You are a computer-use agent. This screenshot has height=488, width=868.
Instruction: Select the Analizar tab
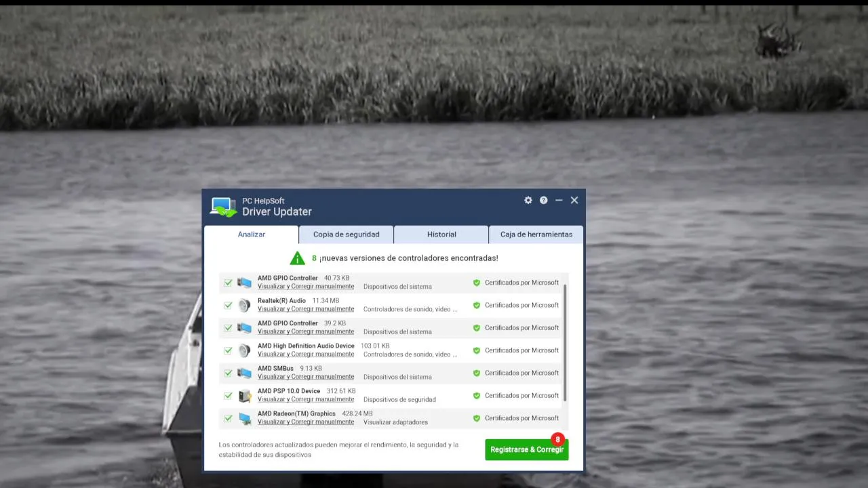coord(252,235)
